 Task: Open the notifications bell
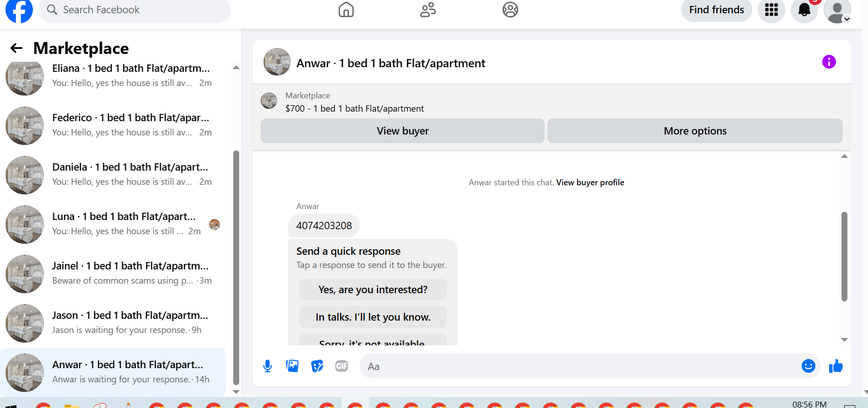tap(804, 10)
